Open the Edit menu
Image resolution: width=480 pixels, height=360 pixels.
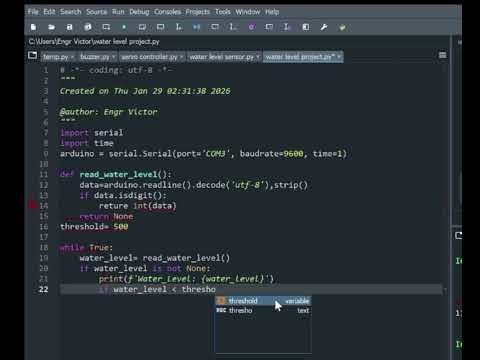[49, 12]
